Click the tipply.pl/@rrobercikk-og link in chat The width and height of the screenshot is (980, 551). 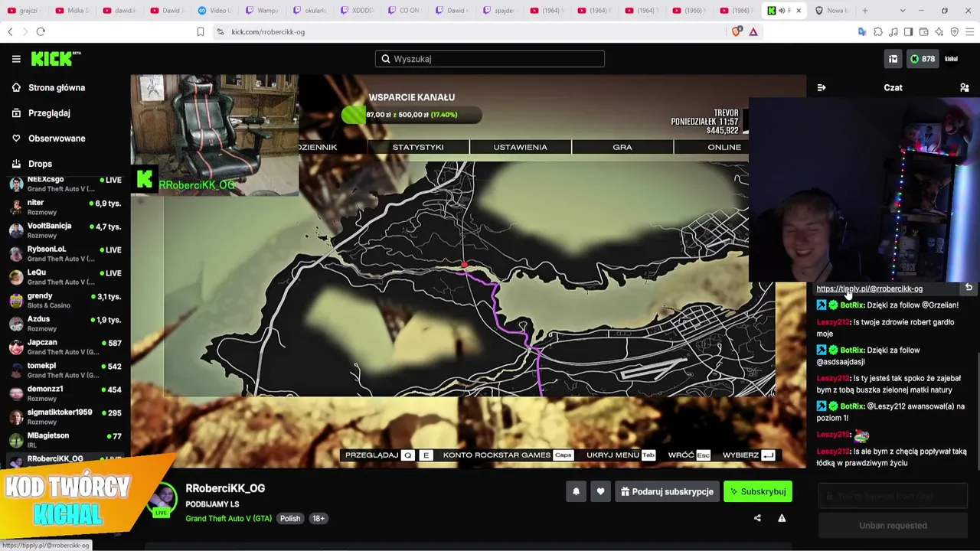pyautogui.click(x=869, y=289)
